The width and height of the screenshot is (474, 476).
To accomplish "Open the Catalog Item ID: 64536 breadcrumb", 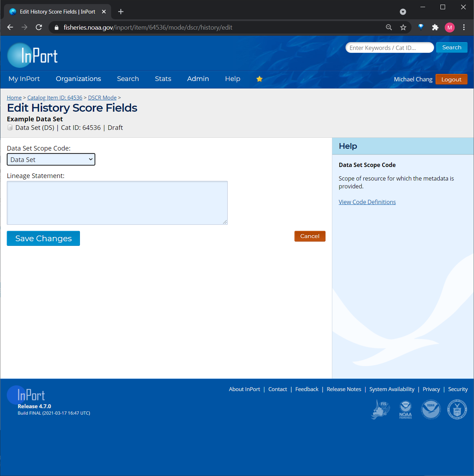I will 55,97.
